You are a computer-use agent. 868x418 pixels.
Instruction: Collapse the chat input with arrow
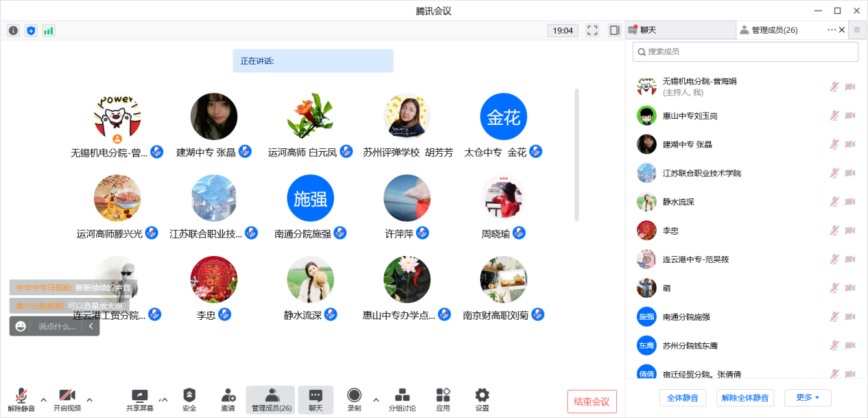pyautogui.click(x=91, y=327)
